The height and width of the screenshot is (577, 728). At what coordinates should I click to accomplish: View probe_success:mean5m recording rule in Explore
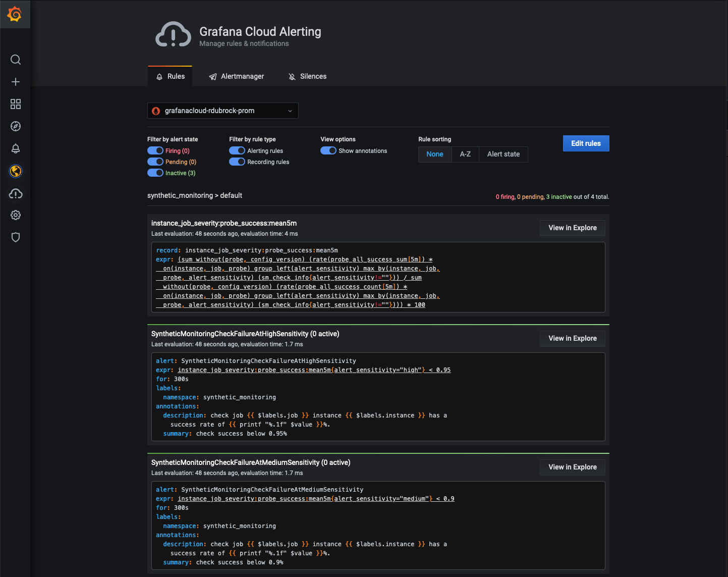[573, 228]
